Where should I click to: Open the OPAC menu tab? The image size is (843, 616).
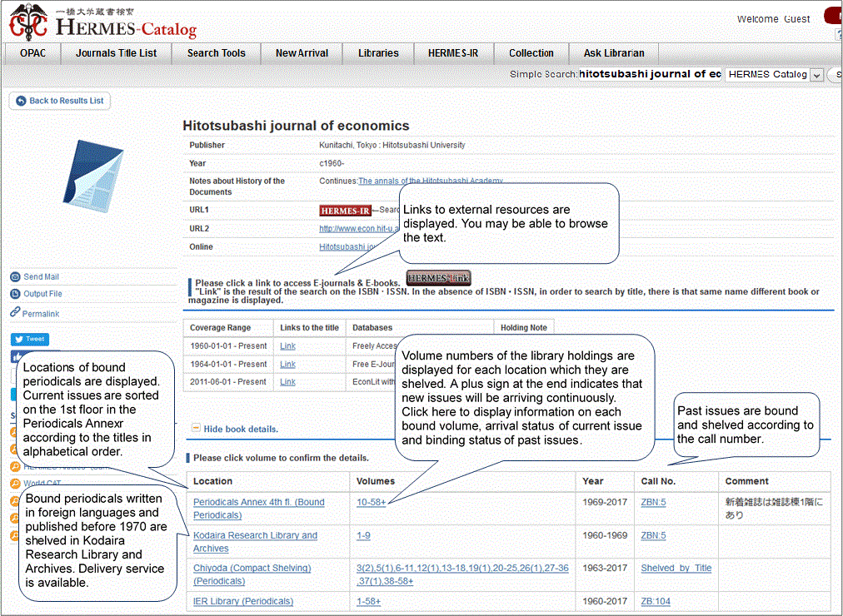pos(32,53)
